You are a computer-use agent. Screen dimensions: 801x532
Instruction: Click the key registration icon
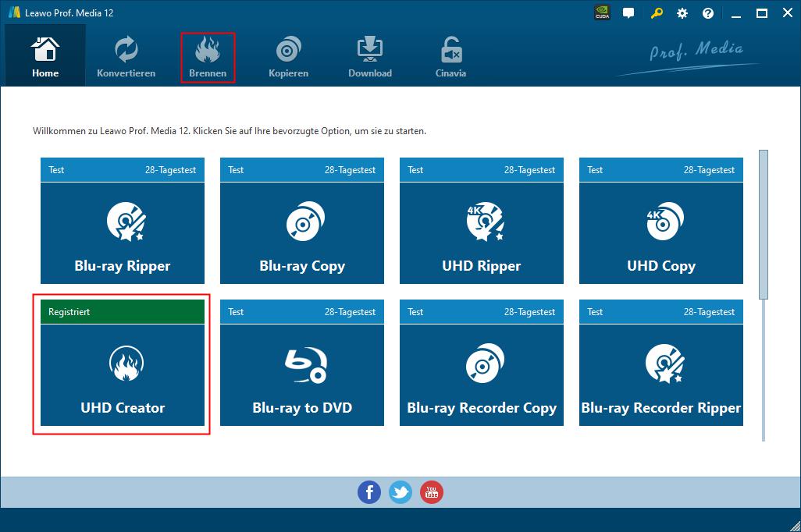(x=657, y=13)
